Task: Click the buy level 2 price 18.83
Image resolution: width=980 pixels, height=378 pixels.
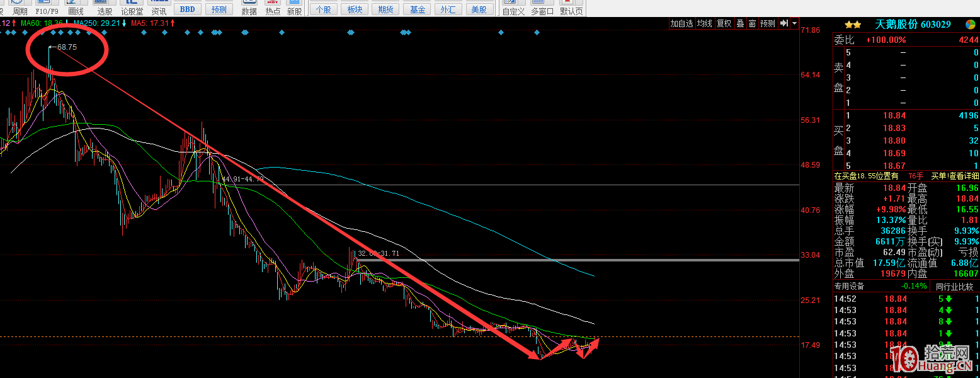Action: (895, 129)
